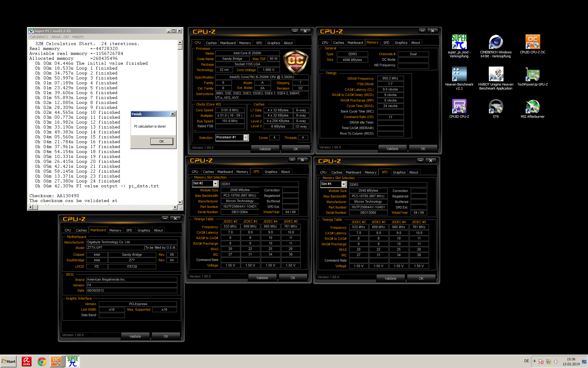Image resolution: width=588 pixels, height=368 pixels.
Task: Open Graphics tab in Mainboard window
Action: [x=144, y=230]
